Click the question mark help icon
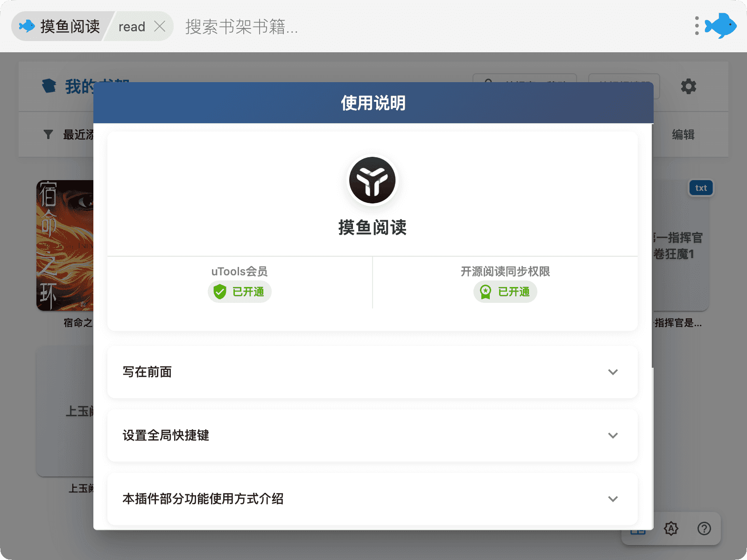The width and height of the screenshot is (747, 560). coord(704,528)
